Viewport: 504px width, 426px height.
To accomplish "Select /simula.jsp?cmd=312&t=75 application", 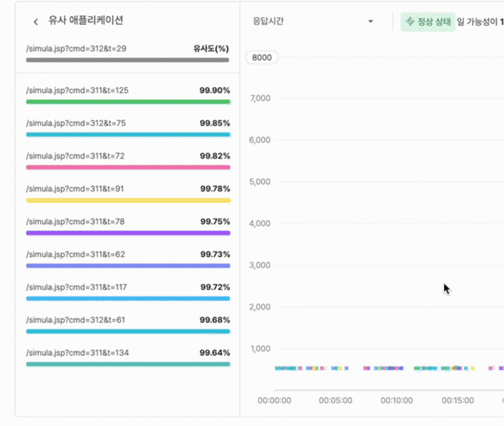I will (76, 123).
